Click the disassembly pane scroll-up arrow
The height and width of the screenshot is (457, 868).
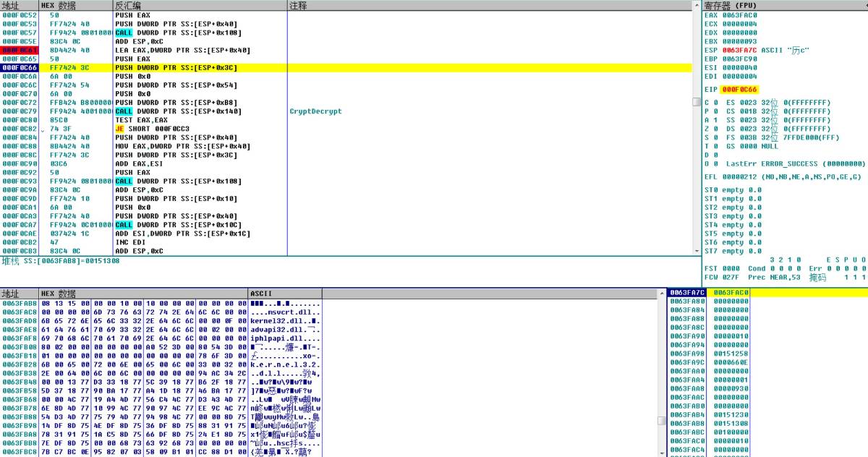(x=697, y=5)
